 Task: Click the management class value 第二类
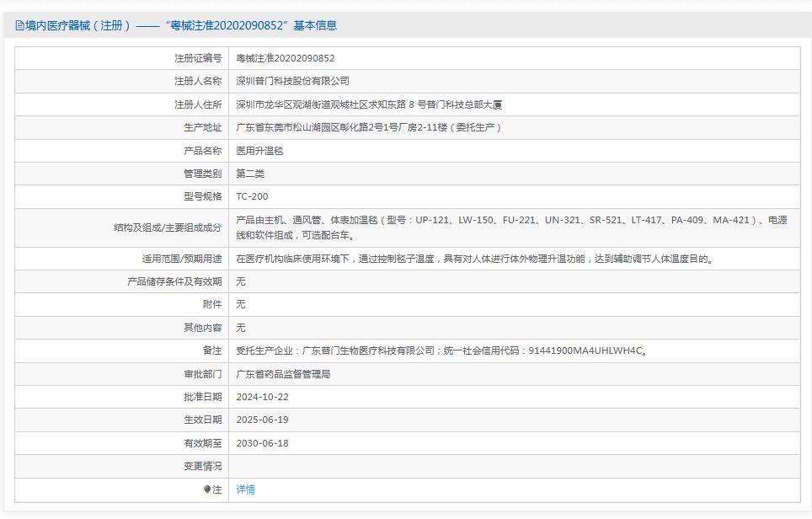tap(250, 174)
